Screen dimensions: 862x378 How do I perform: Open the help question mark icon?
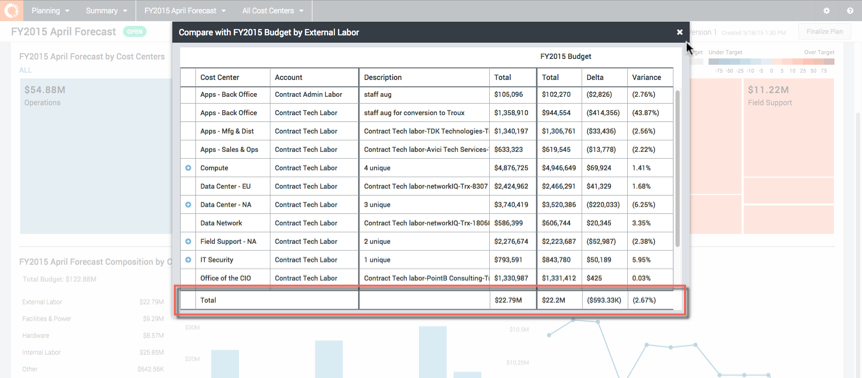click(850, 10)
